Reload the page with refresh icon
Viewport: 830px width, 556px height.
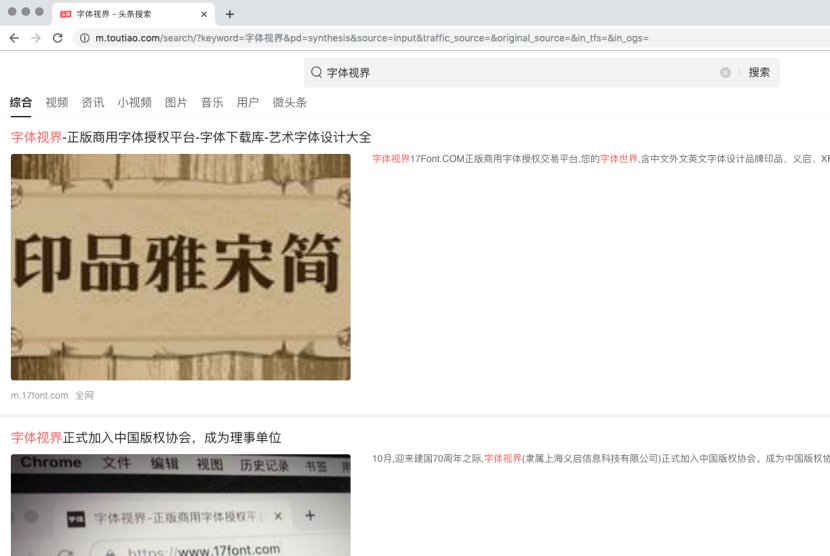58,38
